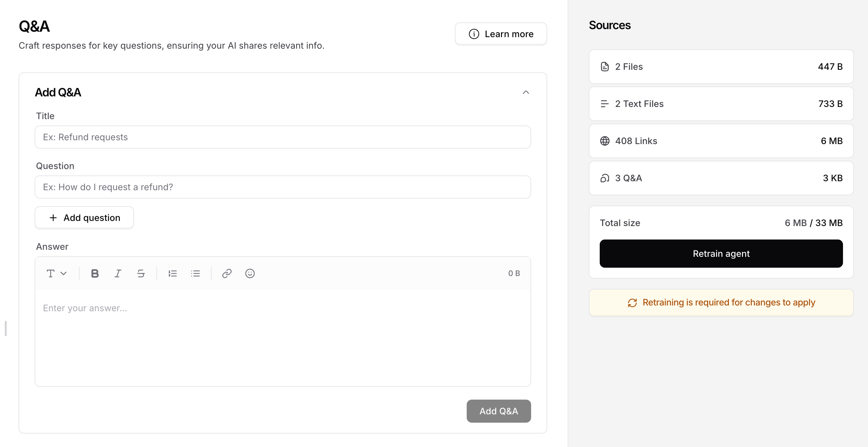Click the Title input field
The image size is (868, 447).
[x=283, y=137]
